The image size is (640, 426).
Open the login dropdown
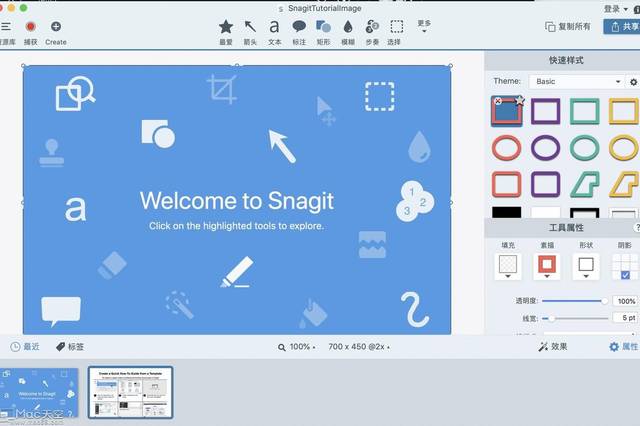point(616,9)
